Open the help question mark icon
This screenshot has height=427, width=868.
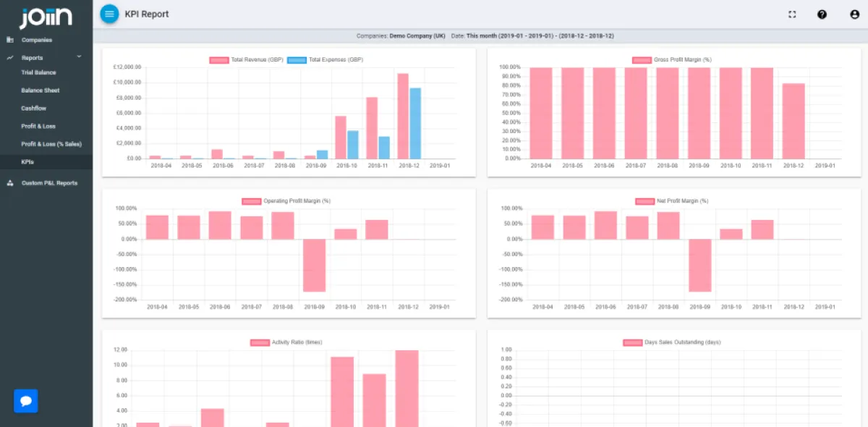[x=822, y=14]
